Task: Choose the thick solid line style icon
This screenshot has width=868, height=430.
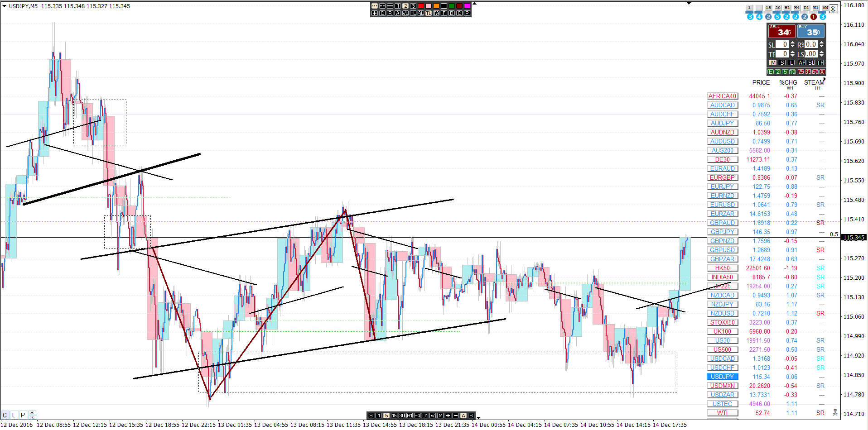Action: (390, 6)
